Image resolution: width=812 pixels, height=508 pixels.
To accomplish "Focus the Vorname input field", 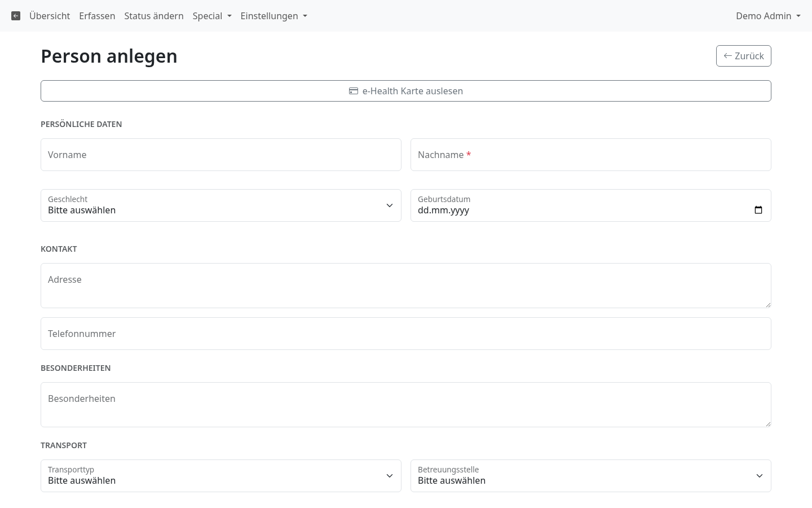I will click(x=221, y=155).
